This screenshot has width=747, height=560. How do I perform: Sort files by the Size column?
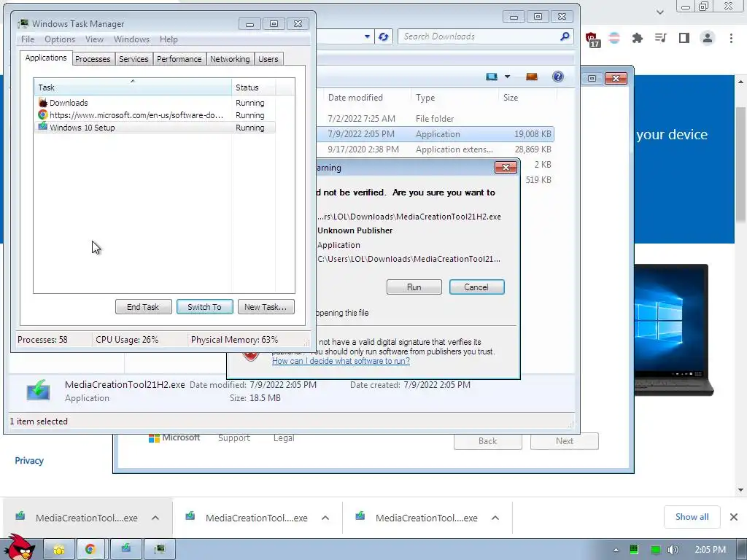click(527, 98)
